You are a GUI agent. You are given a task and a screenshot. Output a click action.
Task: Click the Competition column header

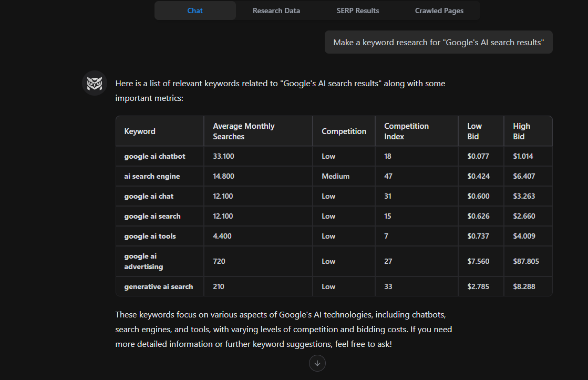[344, 131]
